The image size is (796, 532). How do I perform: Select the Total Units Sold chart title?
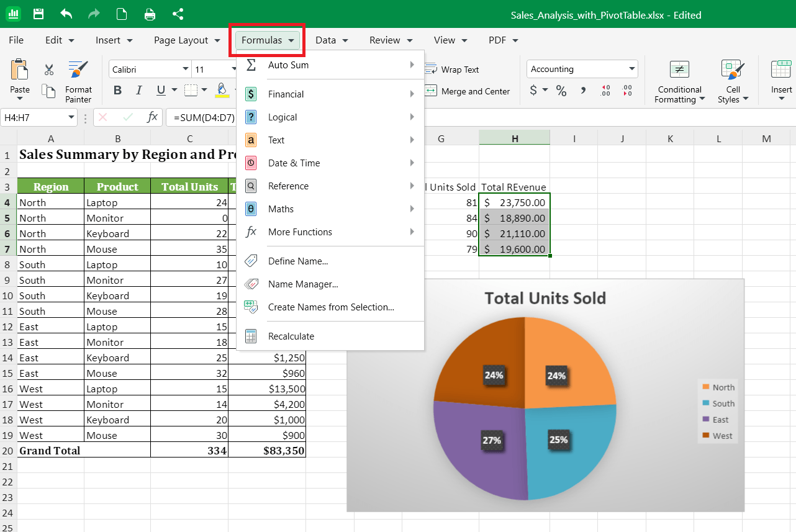(x=545, y=298)
